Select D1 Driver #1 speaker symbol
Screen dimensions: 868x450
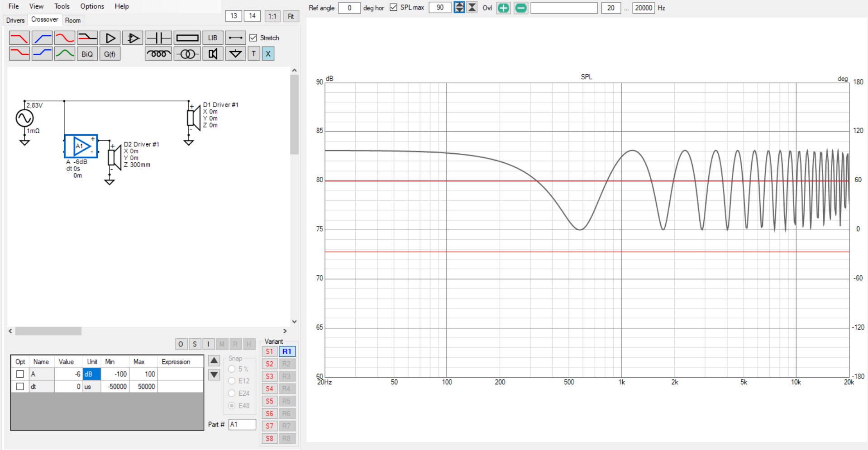click(194, 118)
